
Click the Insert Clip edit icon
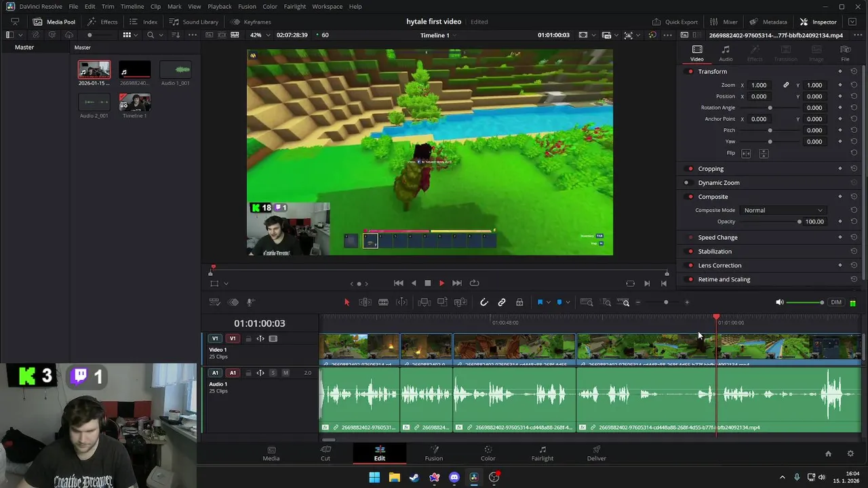[425, 302]
